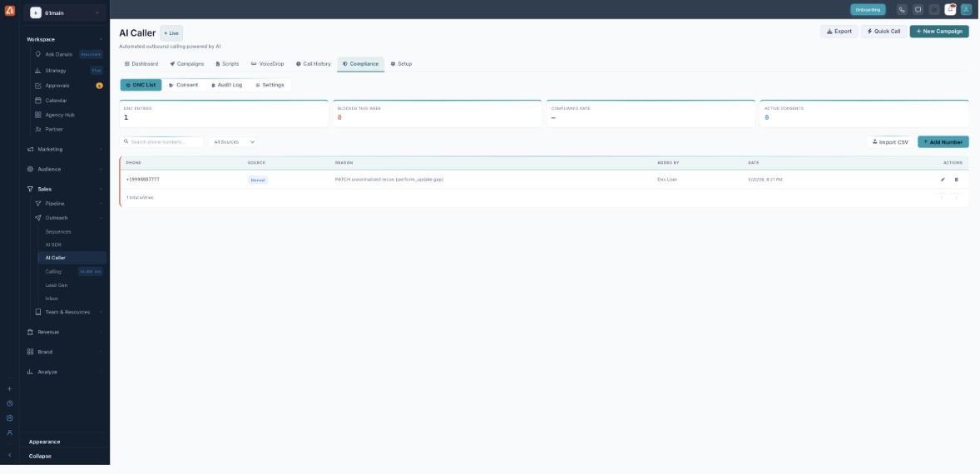Click Collapse at sidebar bottom
This screenshot has height=474, width=980.
point(40,457)
